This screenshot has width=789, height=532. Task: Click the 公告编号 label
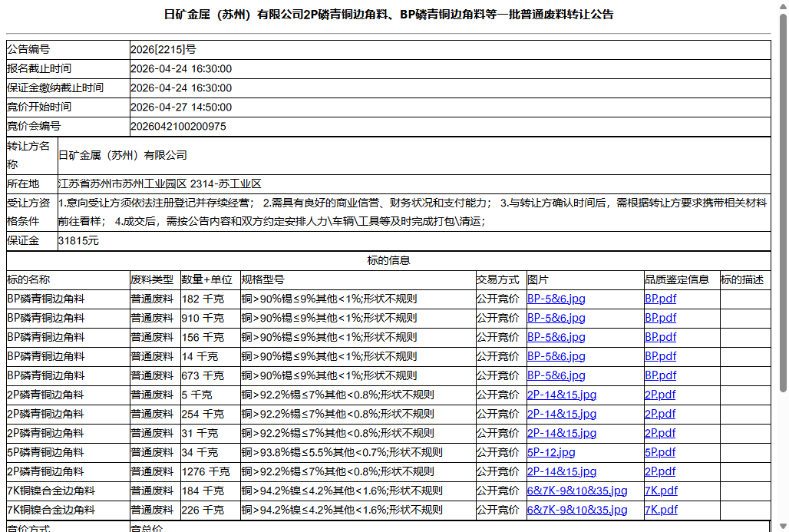(x=28, y=49)
